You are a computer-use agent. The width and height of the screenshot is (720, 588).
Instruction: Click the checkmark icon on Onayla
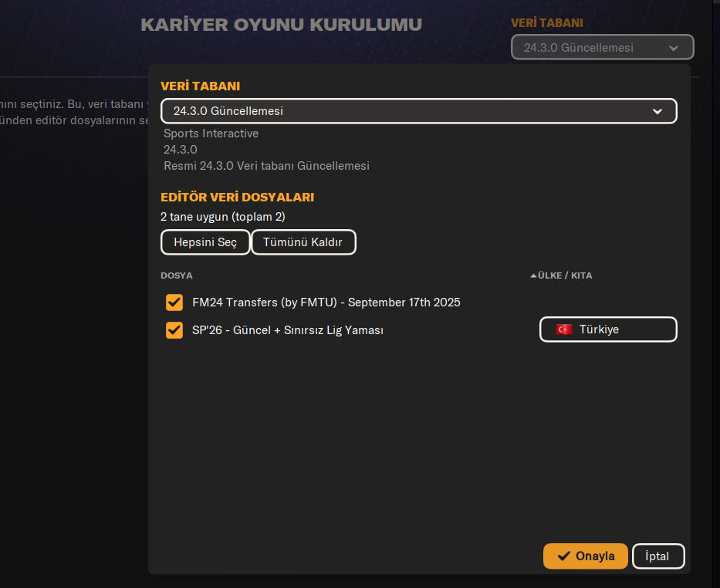pos(563,556)
